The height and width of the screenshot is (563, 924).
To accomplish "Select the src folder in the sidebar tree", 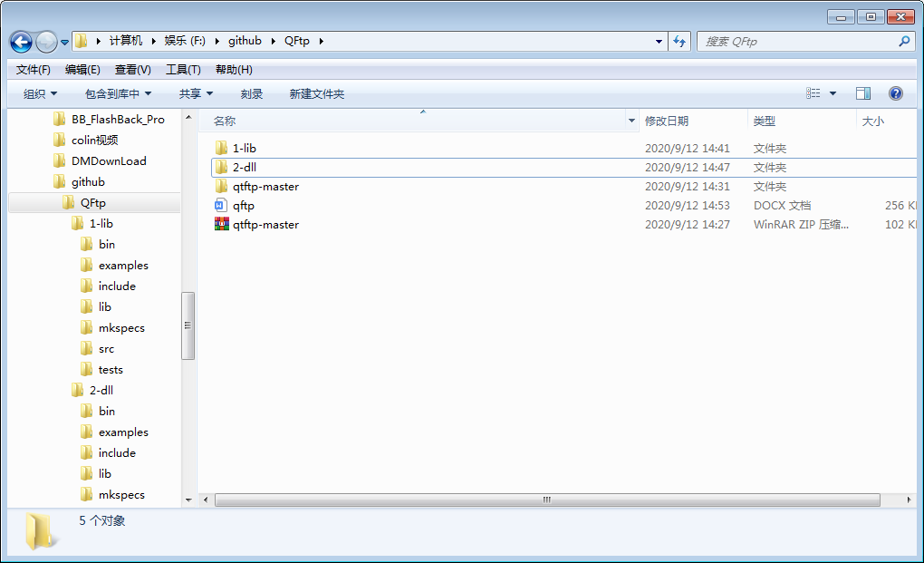I will 108,348.
